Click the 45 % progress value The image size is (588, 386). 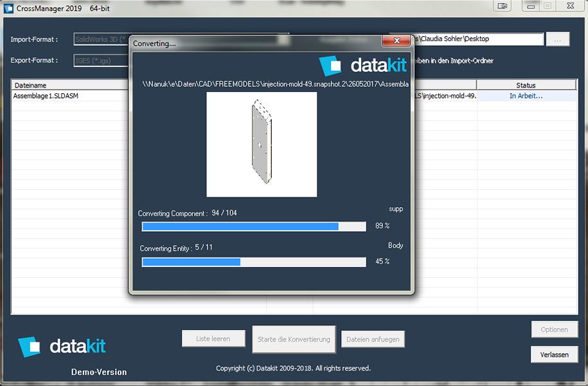382,261
